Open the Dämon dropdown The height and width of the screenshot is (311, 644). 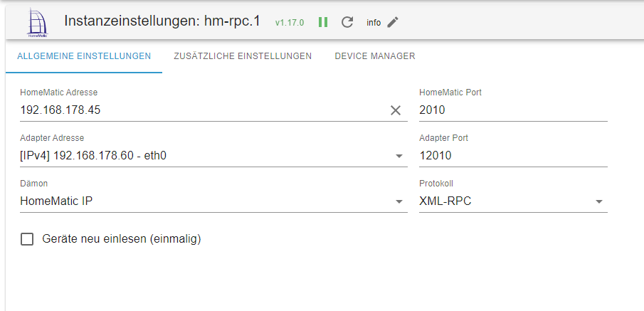[398, 201]
